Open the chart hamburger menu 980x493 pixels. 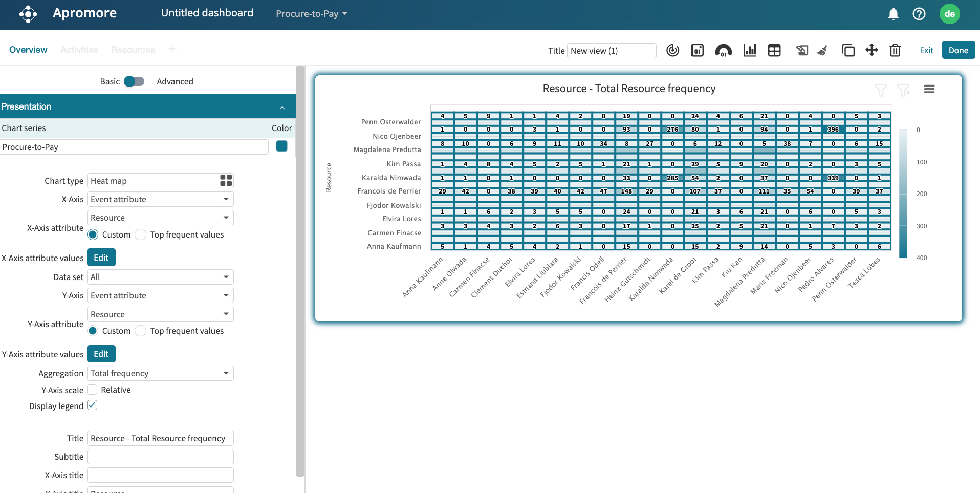pos(929,89)
